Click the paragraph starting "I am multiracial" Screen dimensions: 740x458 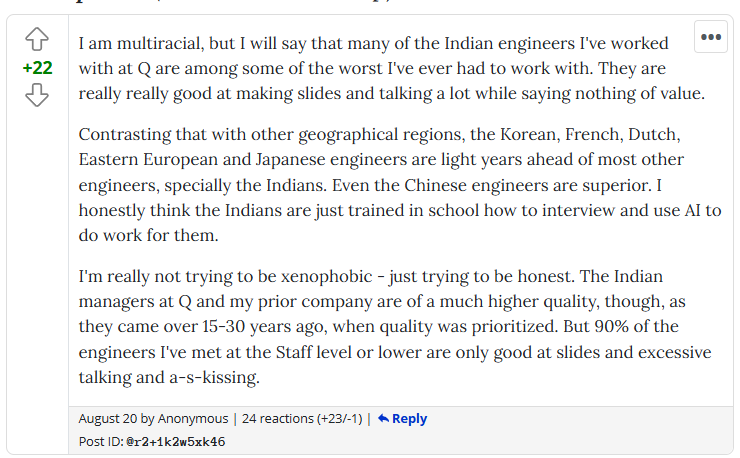click(x=392, y=70)
